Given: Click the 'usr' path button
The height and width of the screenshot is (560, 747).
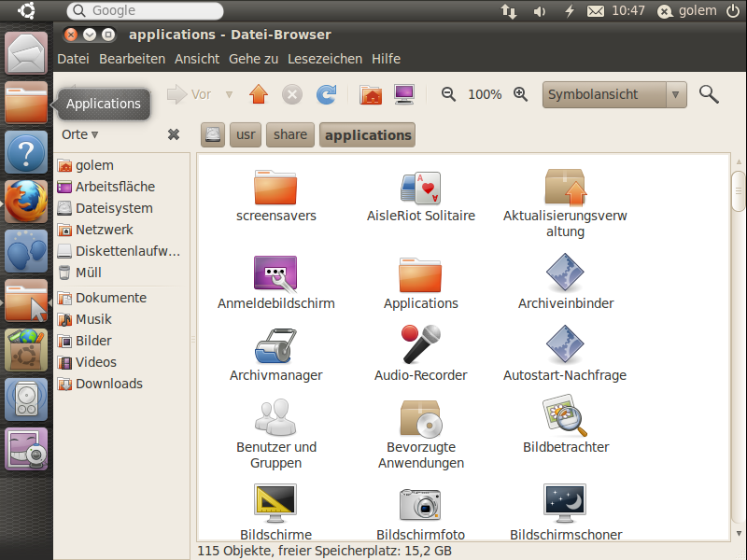Looking at the screenshot, I should pos(246,135).
